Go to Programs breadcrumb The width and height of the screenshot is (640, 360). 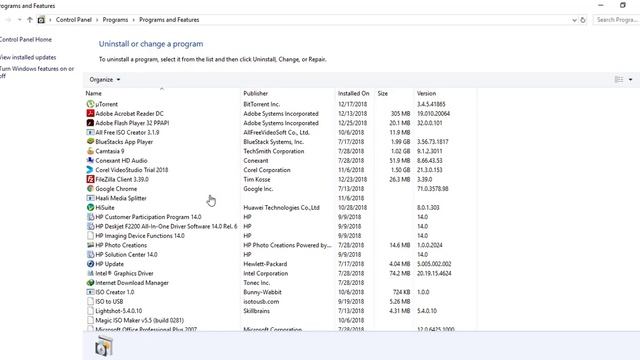(115, 20)
